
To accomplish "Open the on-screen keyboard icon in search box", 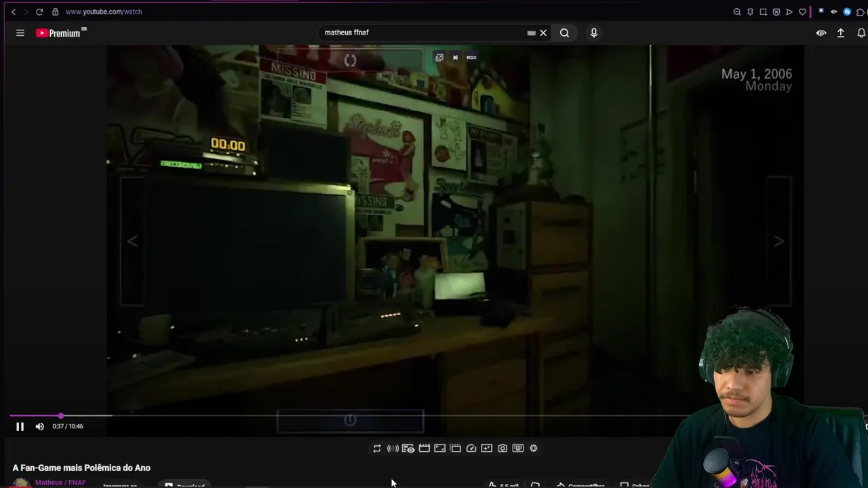I will [x=532, y=33].
